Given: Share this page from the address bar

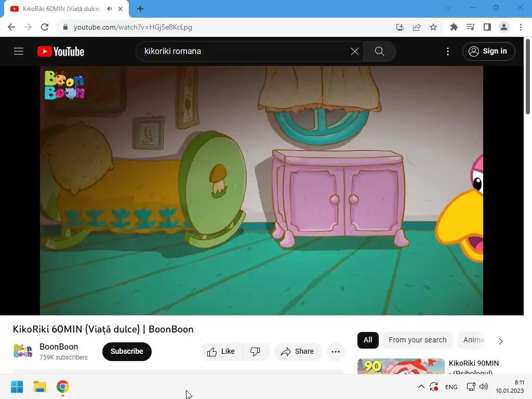Looking at the screenshot, I should coord(417,27).
